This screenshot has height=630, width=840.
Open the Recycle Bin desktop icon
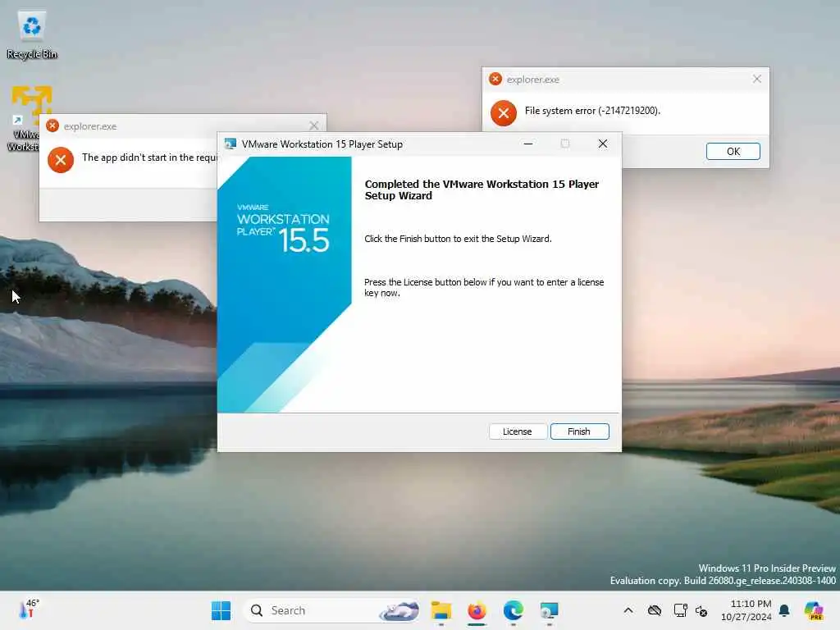coord(32,34)
